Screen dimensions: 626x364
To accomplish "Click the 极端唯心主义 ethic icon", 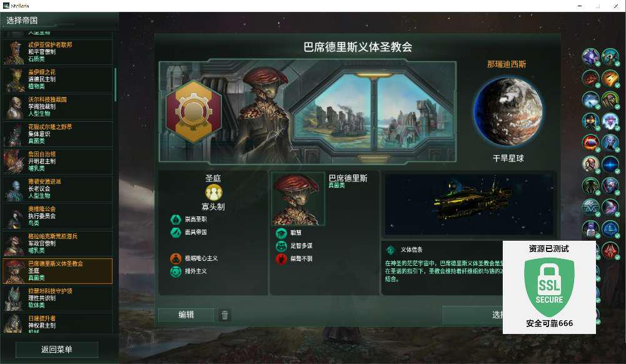I will click(176, 258).
